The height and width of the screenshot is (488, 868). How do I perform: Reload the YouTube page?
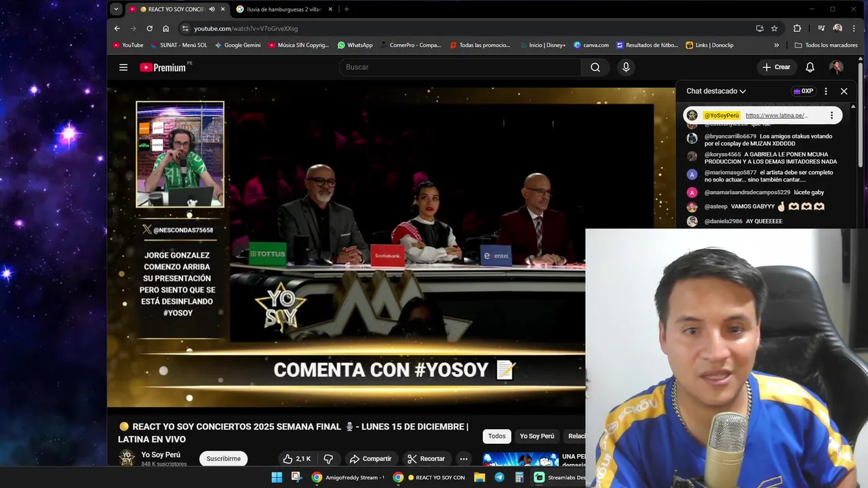click(x=149, y=28)
